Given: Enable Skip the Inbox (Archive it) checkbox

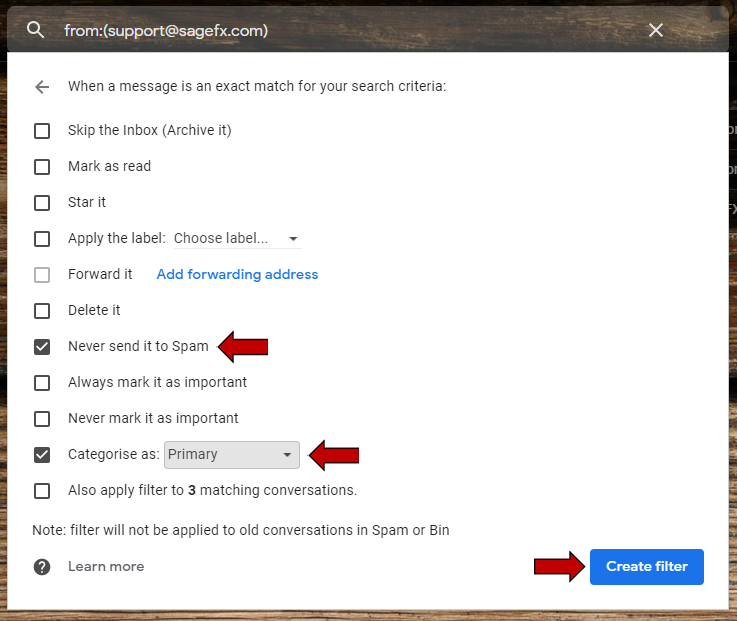Looking at the screenshot, I should pos(42,131).
